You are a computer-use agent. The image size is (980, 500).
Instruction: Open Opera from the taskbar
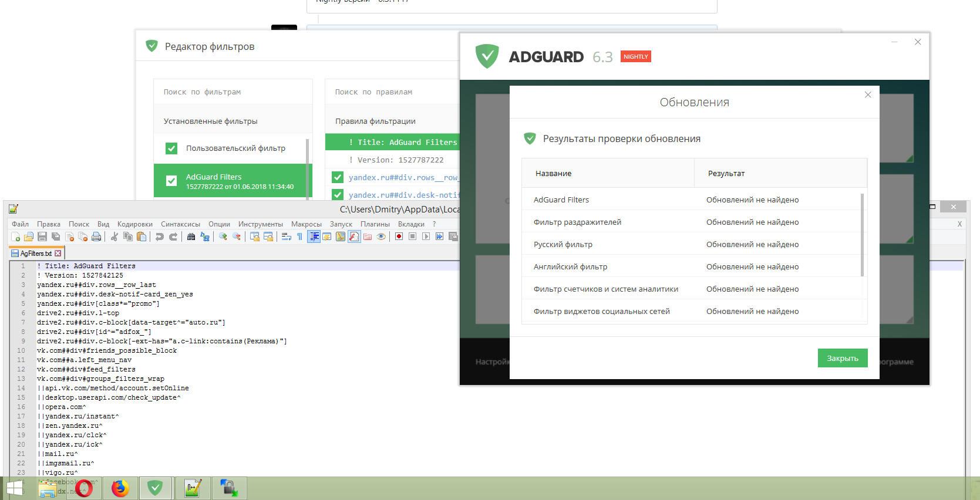click(84, 488)
